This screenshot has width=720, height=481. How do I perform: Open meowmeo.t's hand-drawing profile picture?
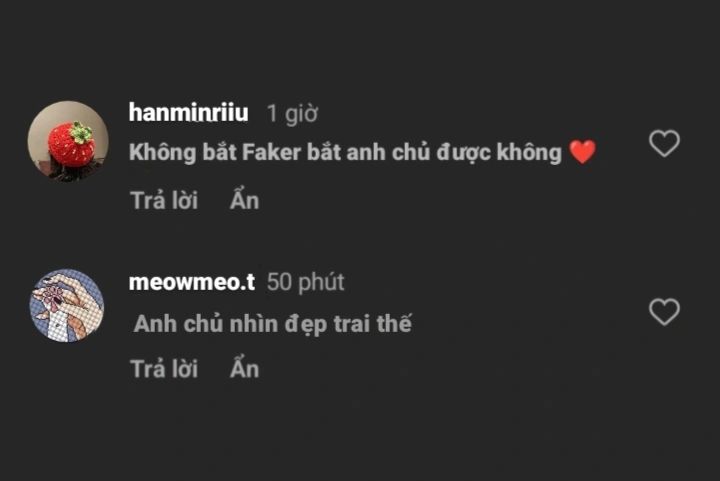coord(67,306)
